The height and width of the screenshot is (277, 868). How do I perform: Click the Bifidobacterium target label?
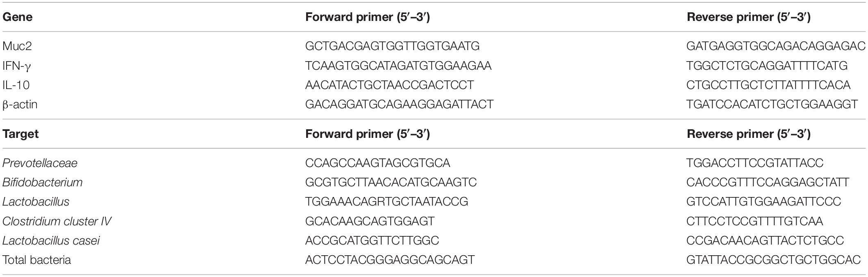43,182
